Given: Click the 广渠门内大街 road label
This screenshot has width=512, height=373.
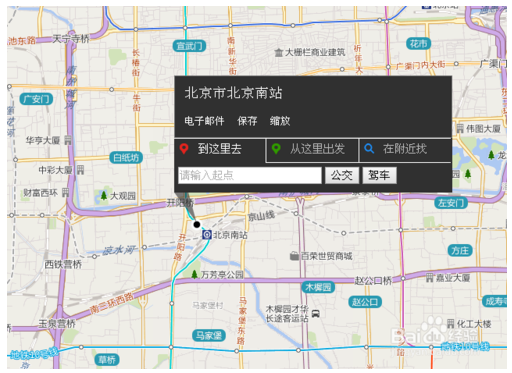Looking at the screenshot, I should [x=420, y=65].
